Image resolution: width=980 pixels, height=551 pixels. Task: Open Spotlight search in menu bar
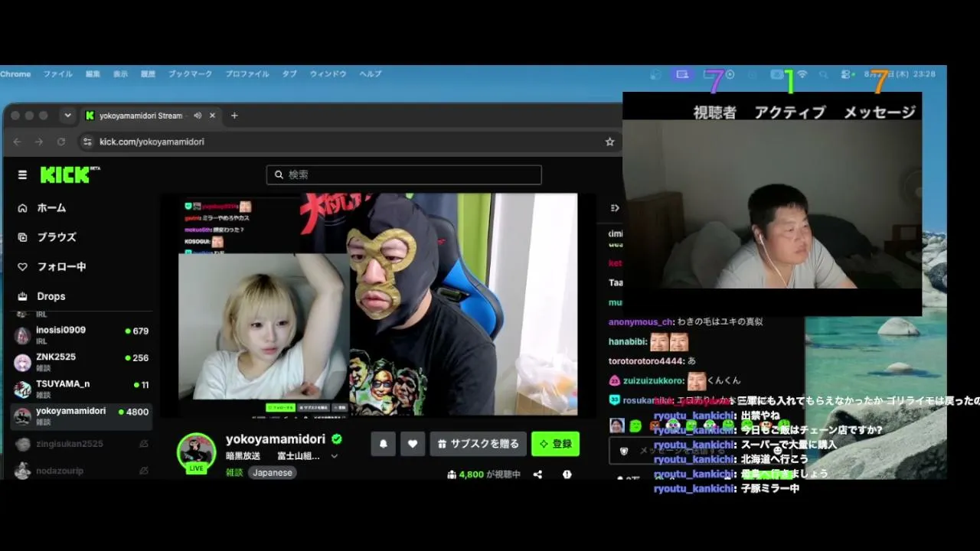pos(824,74)
